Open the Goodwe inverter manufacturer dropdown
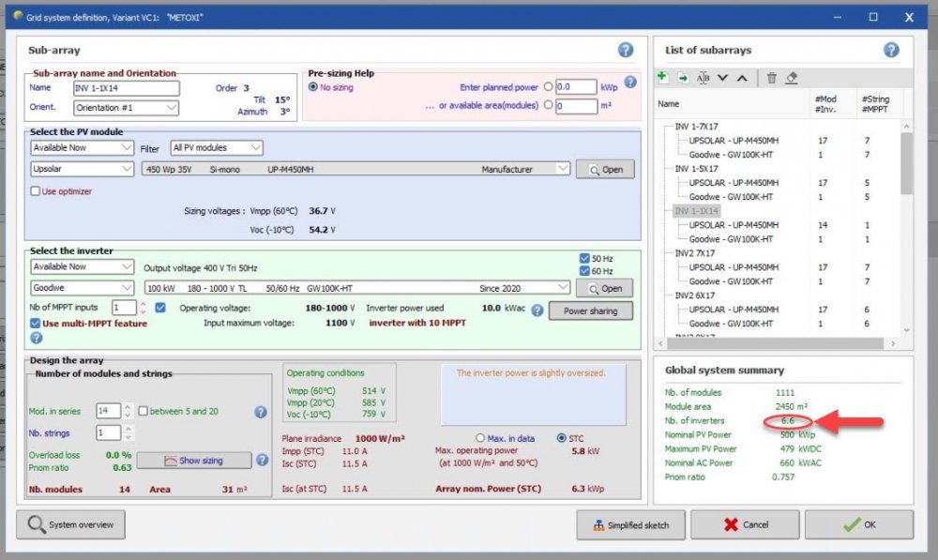Image resolution: width=938 pixels, height=560 pixels. tap(82, 288)
